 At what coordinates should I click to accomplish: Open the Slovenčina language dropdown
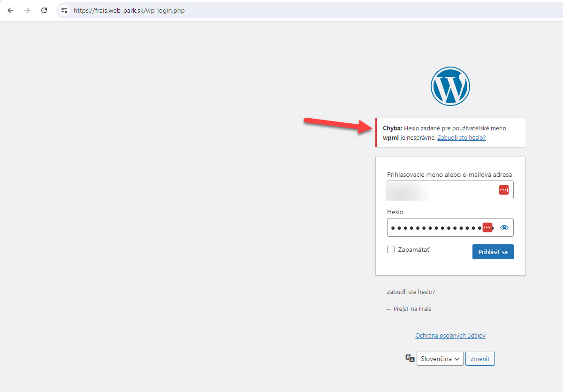tap(440, 359)
